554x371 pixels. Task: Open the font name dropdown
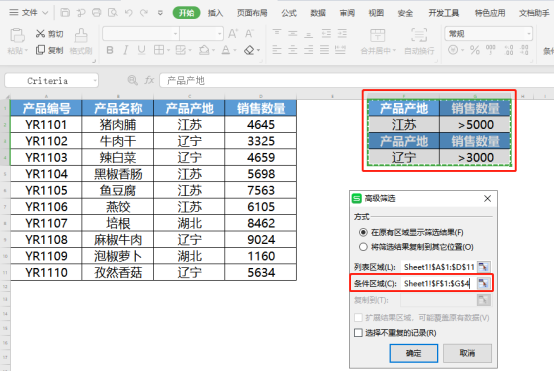point(176,34)
